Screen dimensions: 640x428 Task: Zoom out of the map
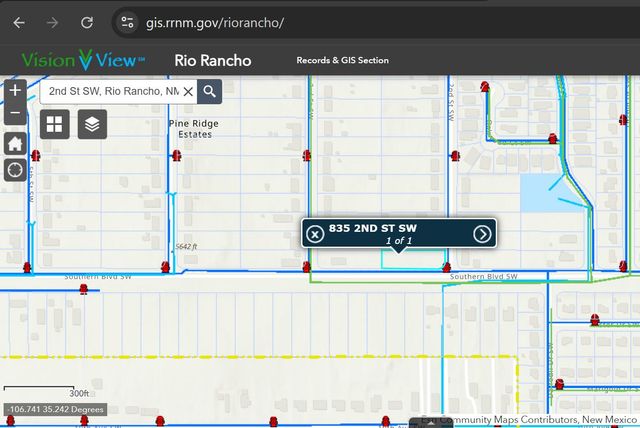click(15, 114)
